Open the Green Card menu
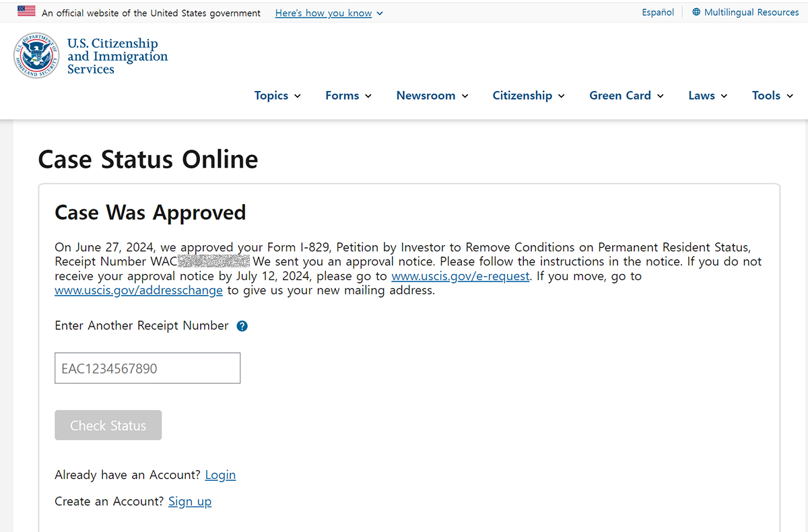This screenshot has height=532, width=808. [627, 96]
